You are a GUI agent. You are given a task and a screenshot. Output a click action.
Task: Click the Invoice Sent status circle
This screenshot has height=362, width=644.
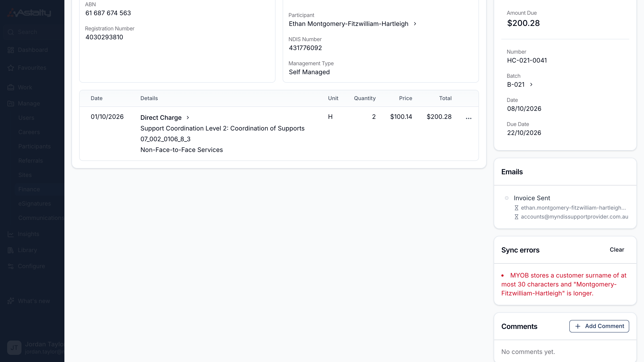(x=506, y=198)
